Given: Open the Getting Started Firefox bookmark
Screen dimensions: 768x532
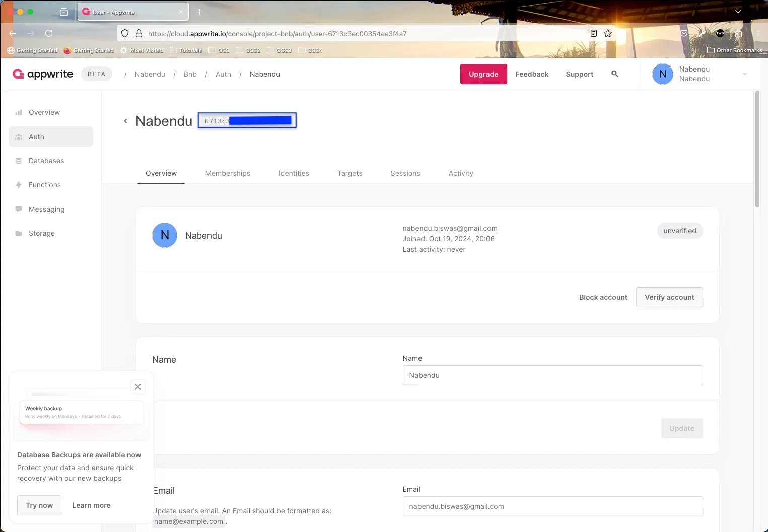Looking at the screenshot, I should (x=89, y=50).
